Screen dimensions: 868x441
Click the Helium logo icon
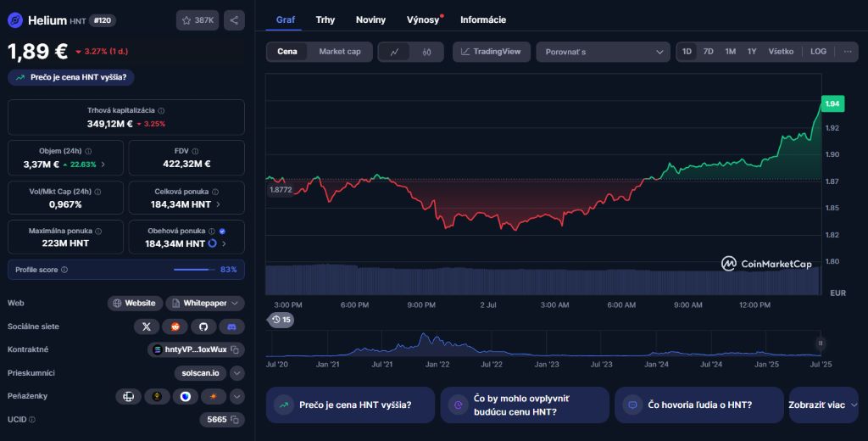tap(15, 20)
